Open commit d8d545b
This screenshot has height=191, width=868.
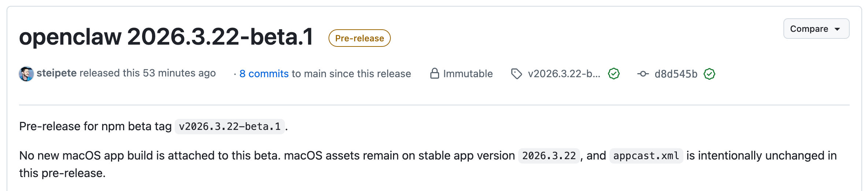676,74
